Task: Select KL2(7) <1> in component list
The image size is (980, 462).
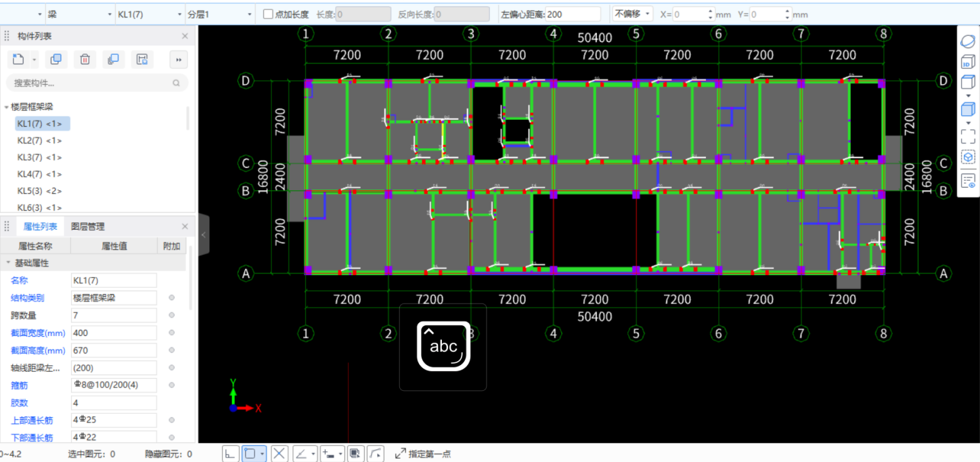Action: pos(39,140)
